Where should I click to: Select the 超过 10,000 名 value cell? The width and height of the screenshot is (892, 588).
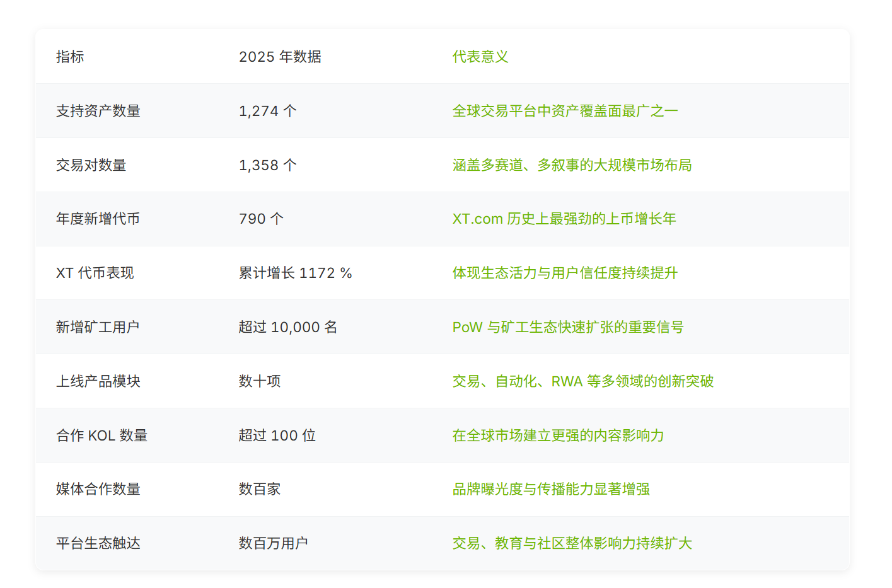tap(287, 327)
